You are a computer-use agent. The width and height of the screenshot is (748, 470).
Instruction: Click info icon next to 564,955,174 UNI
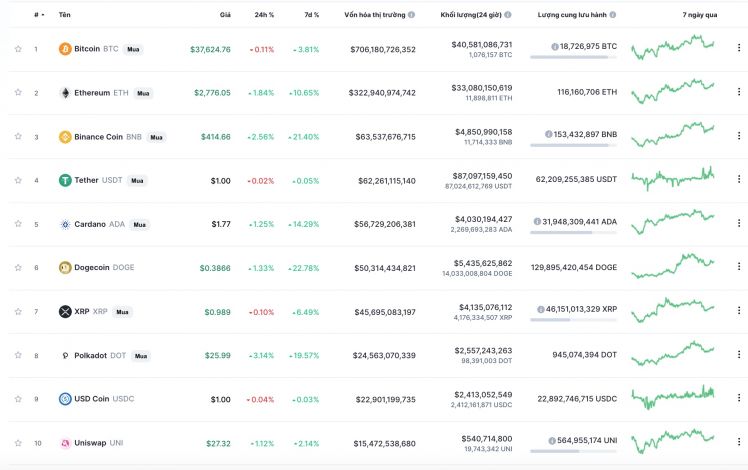coord(552,440)
